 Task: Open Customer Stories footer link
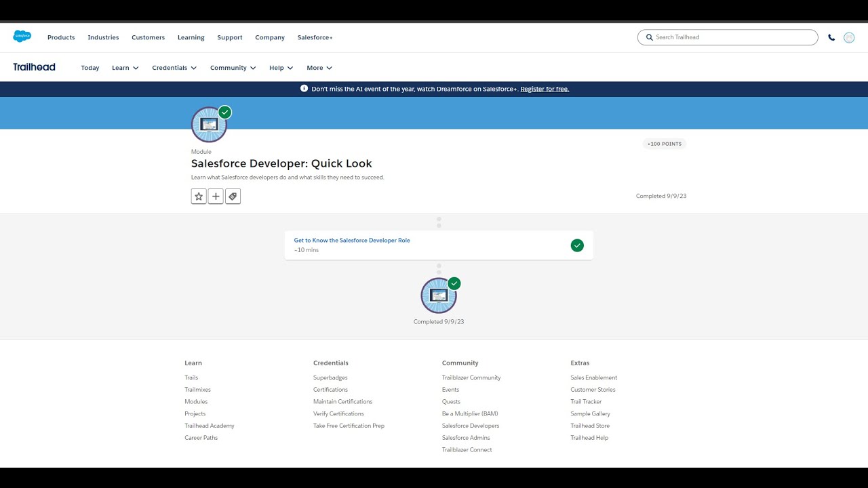click(x=593, y=390)
